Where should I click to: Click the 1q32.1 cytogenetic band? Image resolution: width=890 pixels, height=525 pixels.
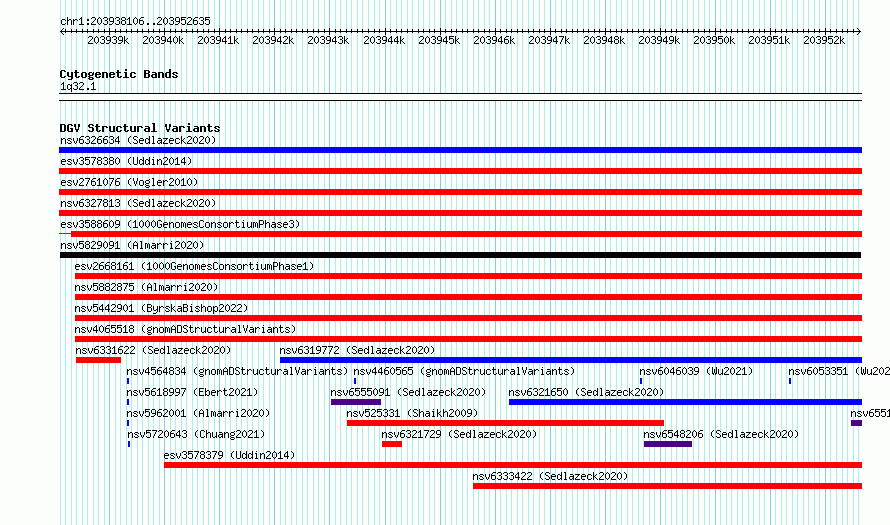[x=460, y=97]
